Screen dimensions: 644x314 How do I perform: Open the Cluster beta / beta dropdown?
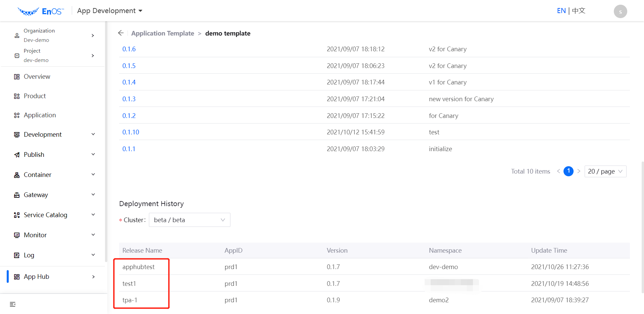pos(190,220)
